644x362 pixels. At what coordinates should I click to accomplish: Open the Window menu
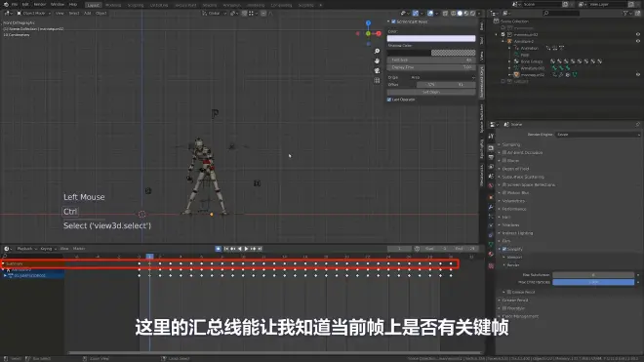tap(58, 5)
